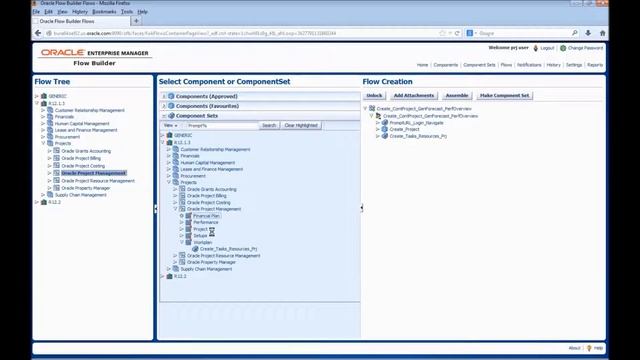Screen dimensions: 640x360
Task: Click the Component Sets section icon
Action: tap(171, 116)
